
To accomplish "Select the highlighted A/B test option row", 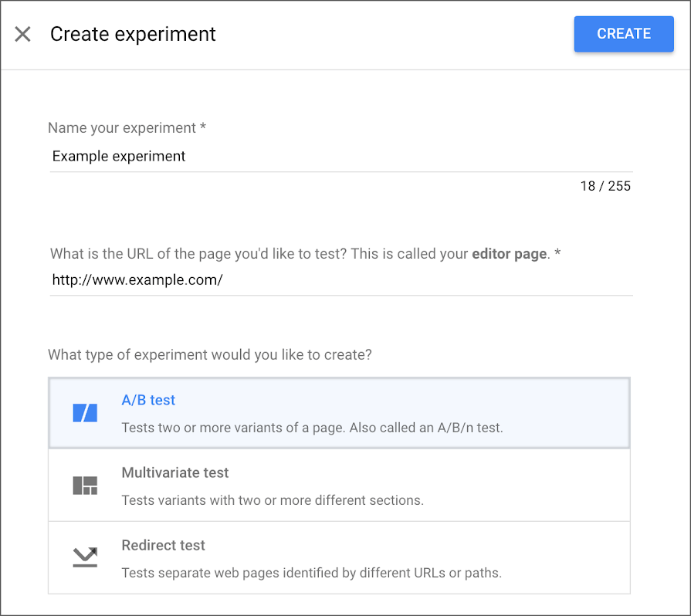I will click(x=340, y=411).
